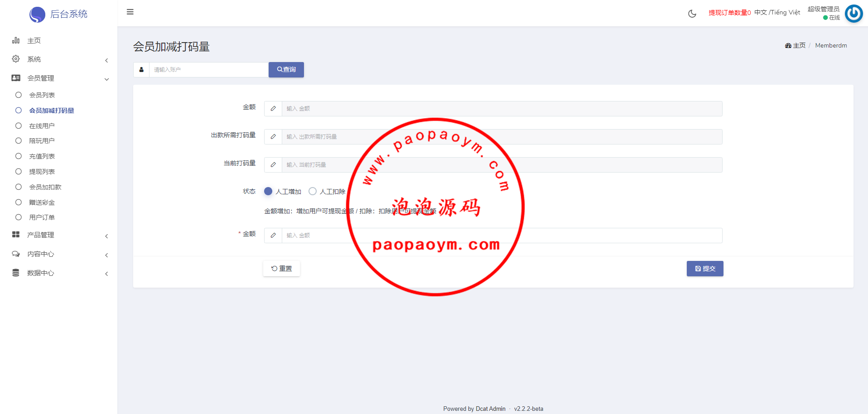The image size is (868, 414).
Task: Focus the required 金额 input field
Action: (502, 236)
